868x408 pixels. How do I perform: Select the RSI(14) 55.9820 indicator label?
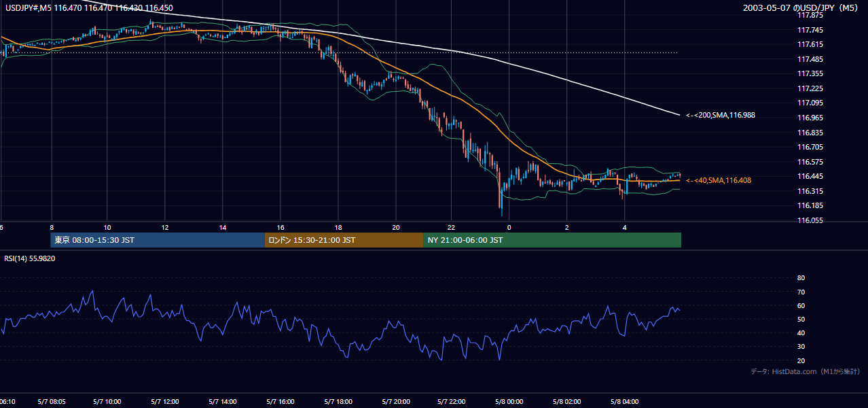(30, 258)
